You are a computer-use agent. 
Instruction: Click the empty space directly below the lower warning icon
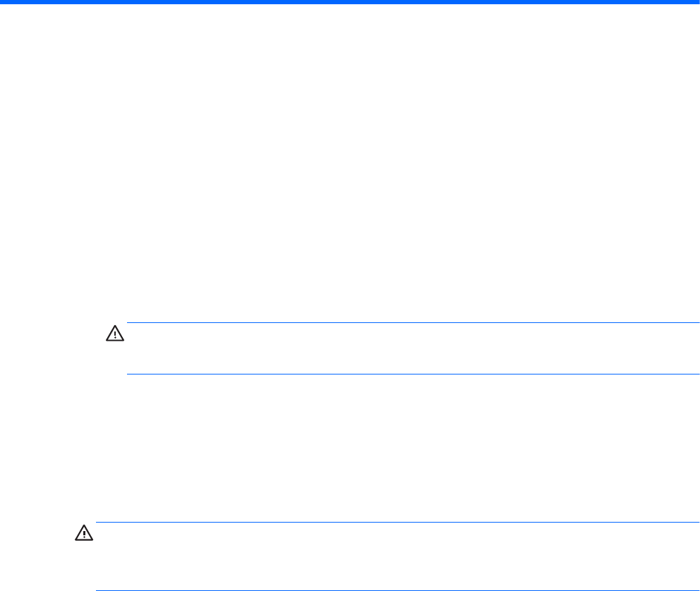83,564
